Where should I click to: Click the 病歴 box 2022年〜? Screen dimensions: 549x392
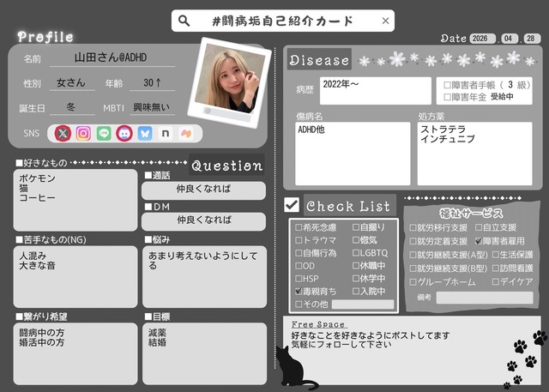pos(376,91)
